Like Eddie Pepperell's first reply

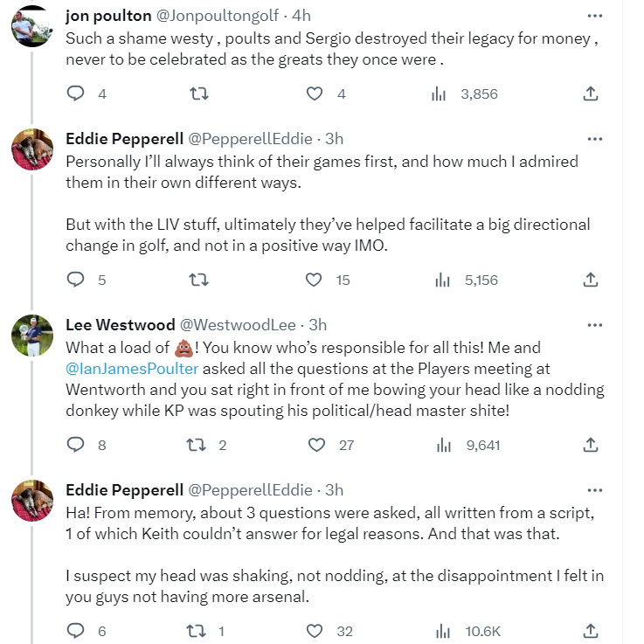315,280
